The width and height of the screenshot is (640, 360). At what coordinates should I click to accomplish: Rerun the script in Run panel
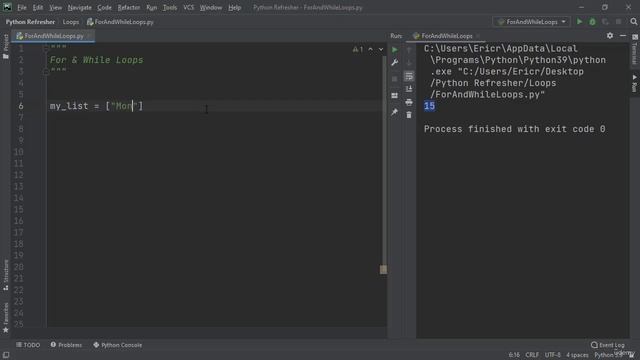(x=395, y=50)
